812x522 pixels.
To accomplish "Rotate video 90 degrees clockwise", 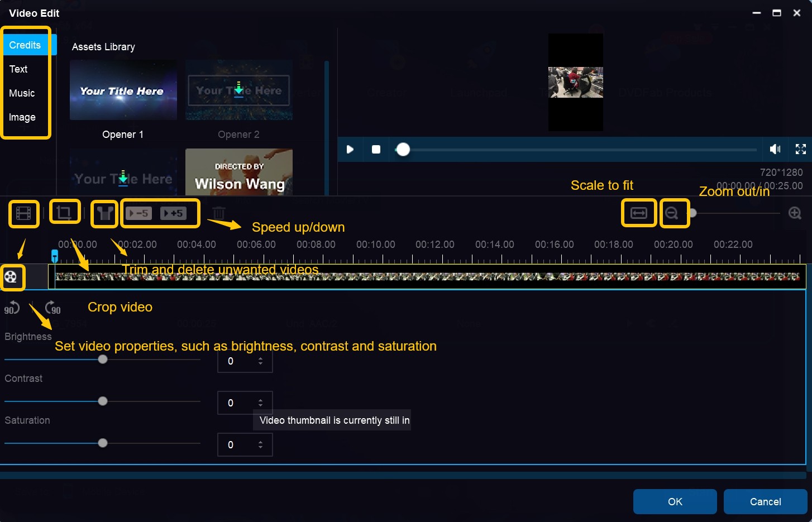I will coord(52,308).
